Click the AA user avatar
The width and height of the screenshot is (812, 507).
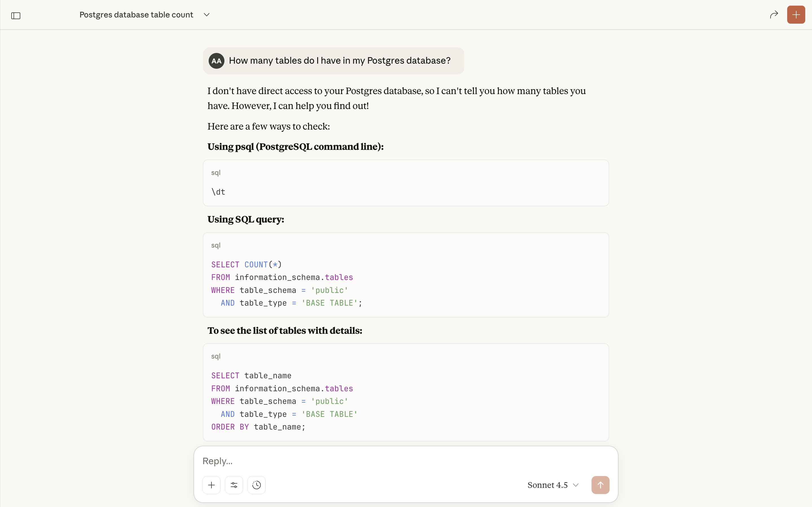click(x=217, y=61)
